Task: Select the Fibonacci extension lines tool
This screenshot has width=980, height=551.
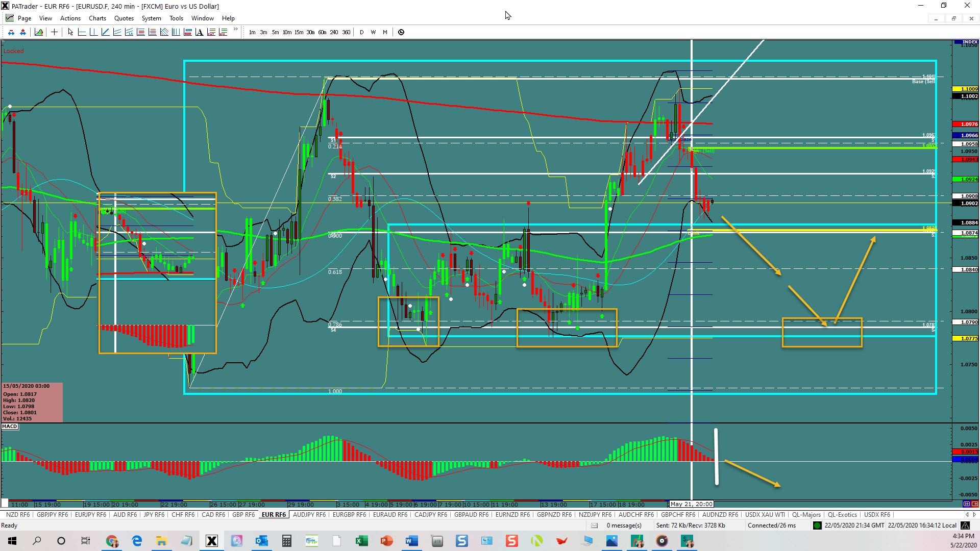Action: pos(152,32)
